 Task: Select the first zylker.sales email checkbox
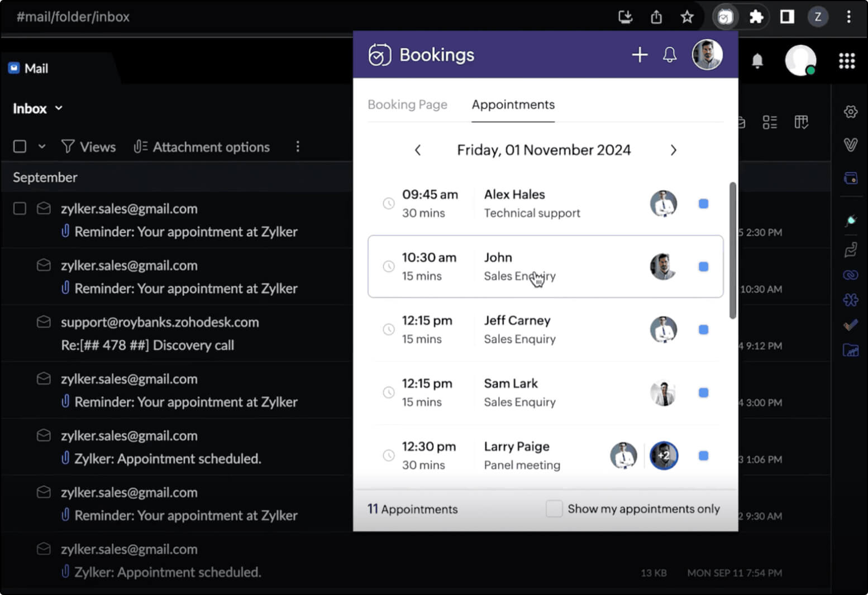[20, 209]
